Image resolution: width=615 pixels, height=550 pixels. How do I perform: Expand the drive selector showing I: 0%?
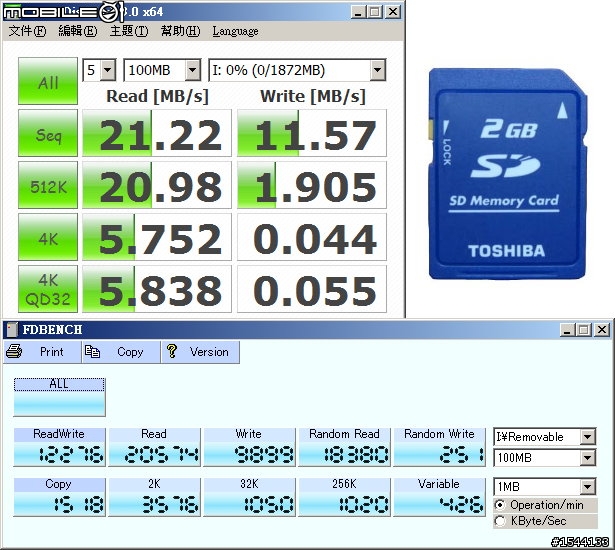[378, 71]
